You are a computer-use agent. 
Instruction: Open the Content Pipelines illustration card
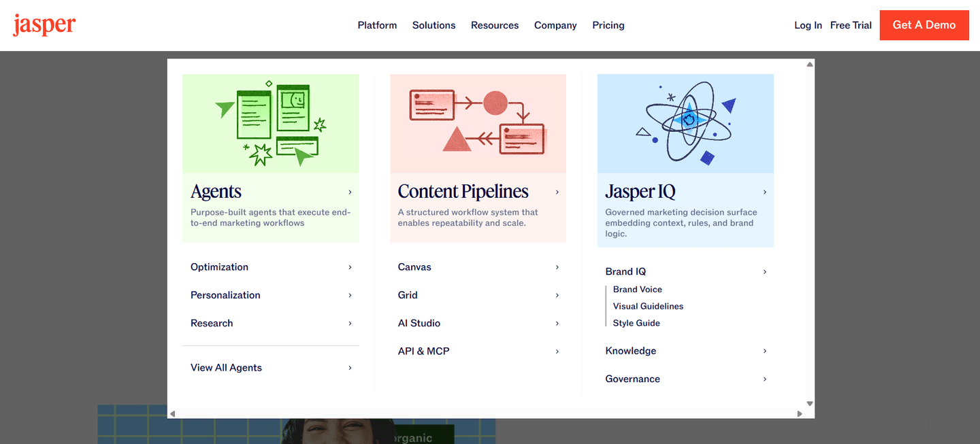pos(478,124)
